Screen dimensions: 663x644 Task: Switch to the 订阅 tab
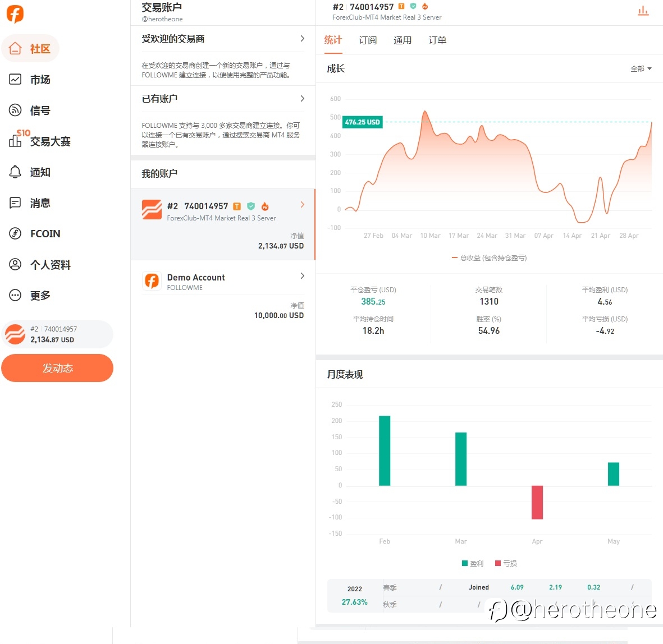point(368,40)
